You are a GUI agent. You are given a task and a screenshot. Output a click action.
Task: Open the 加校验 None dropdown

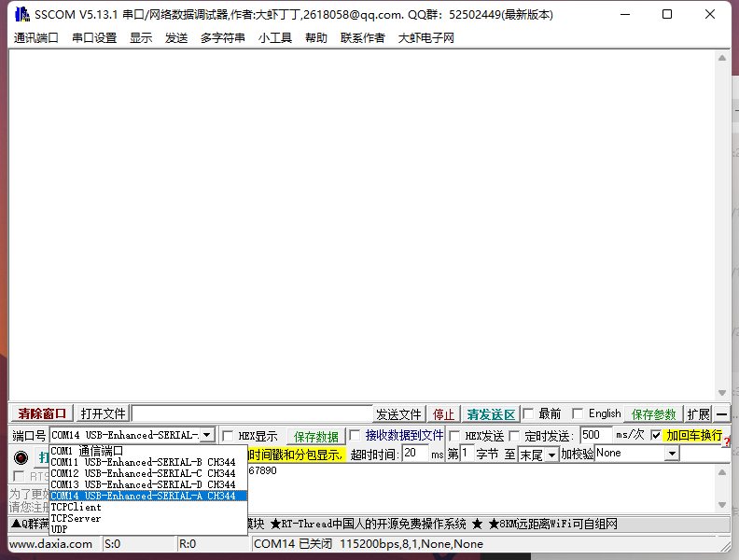[x=672, y=454]
